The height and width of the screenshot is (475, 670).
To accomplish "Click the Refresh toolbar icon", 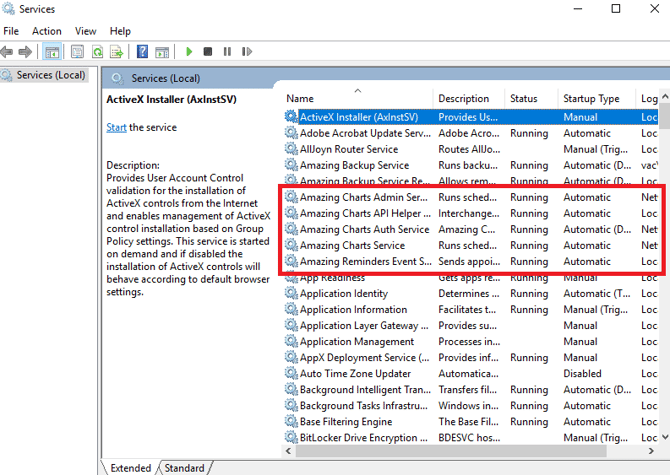I will pyautogui.click(x=98, y=52).
